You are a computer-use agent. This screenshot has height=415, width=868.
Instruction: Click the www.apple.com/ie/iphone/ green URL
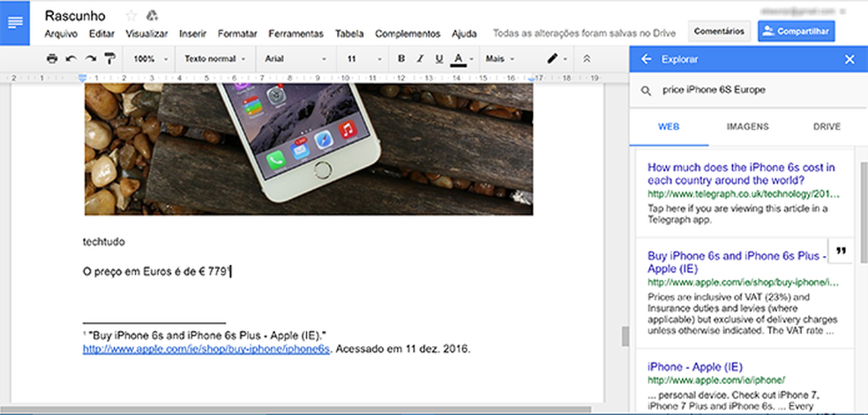coord(716,381)
